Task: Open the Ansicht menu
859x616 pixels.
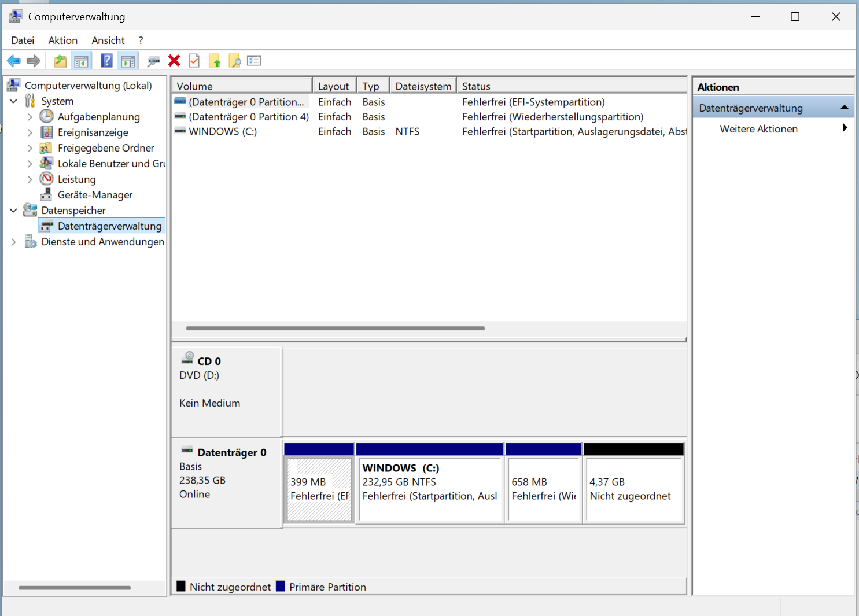Action: pos(108,40)
